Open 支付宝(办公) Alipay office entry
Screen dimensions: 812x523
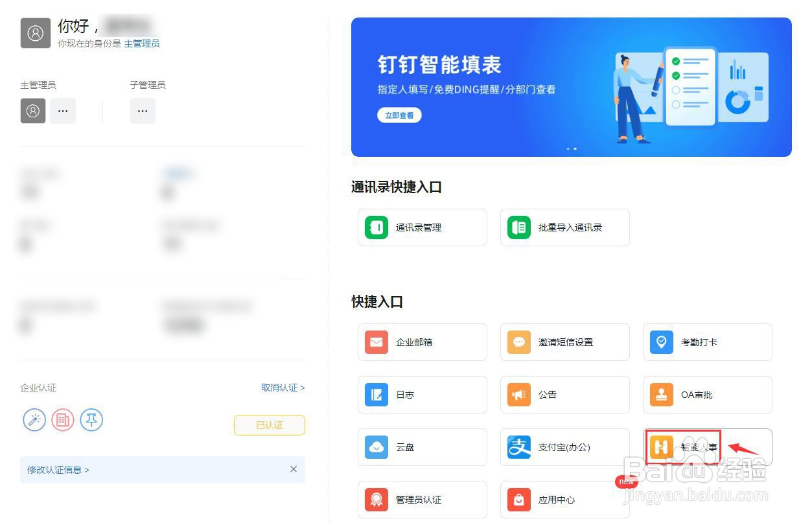click(564, 447)
